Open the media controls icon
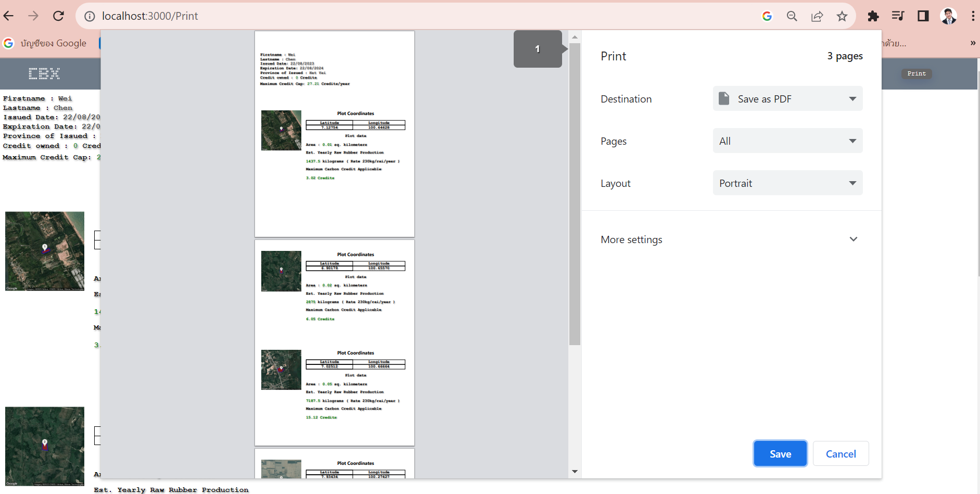 pyautogui.click(x=898, y=16)
